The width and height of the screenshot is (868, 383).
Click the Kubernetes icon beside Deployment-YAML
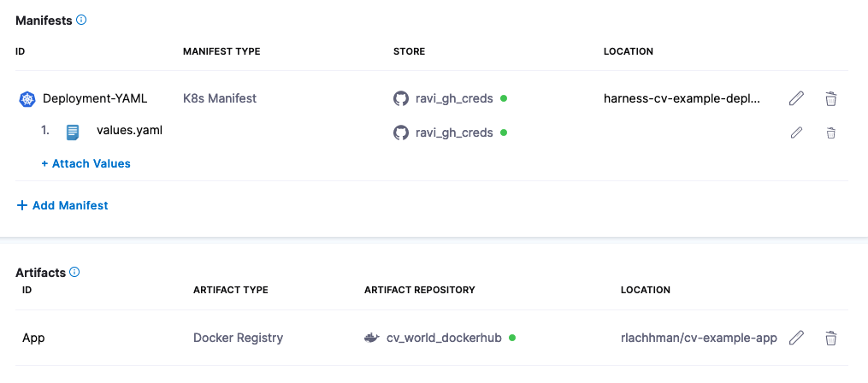(27, 99)
